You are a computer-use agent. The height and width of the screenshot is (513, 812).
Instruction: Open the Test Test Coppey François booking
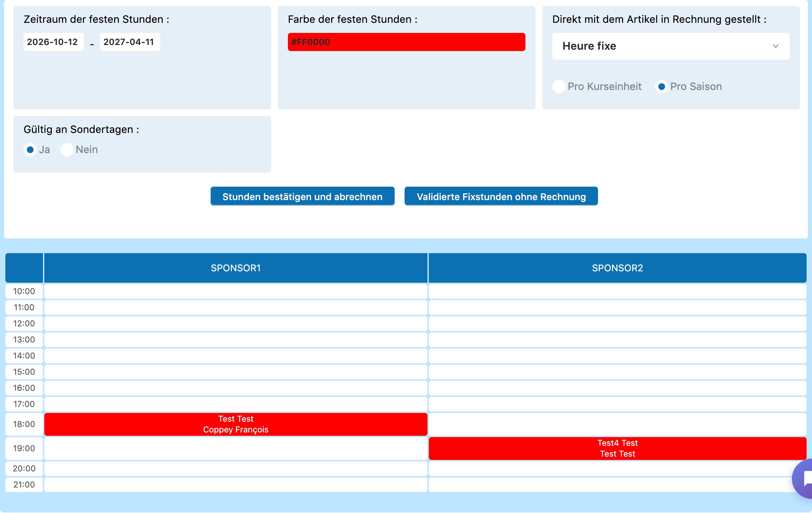point(236,424)
